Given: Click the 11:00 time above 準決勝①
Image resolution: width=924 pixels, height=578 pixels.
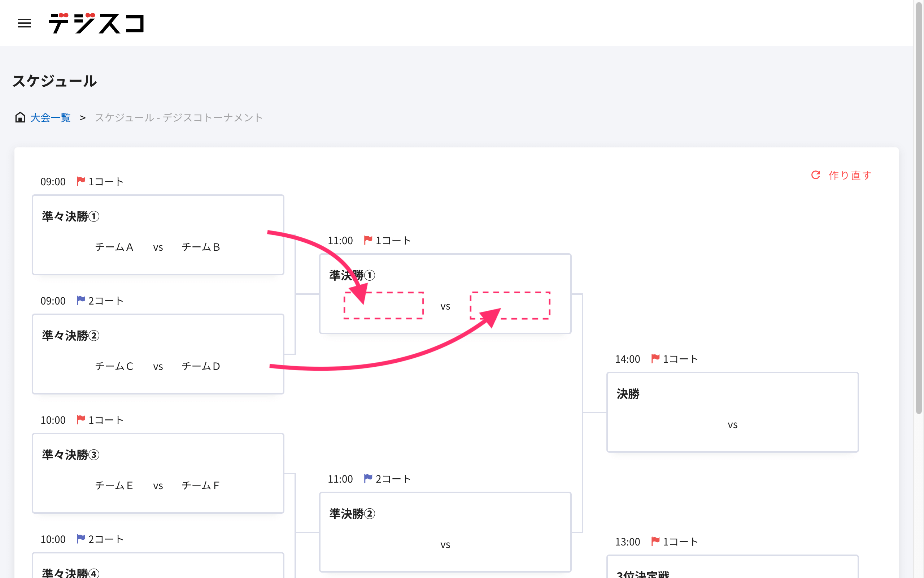Looking at the screenshot, I should coord(340,241).
